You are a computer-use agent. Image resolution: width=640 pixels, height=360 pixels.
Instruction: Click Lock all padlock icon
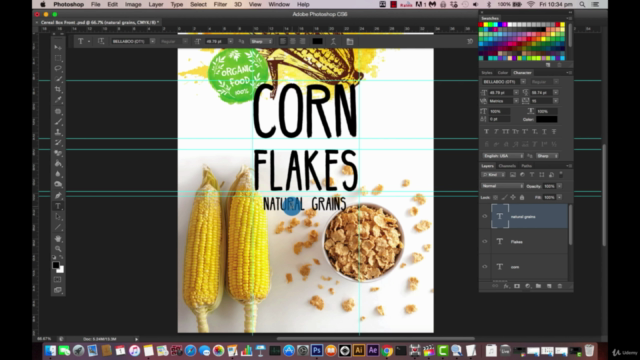click(x=522, y=198)
